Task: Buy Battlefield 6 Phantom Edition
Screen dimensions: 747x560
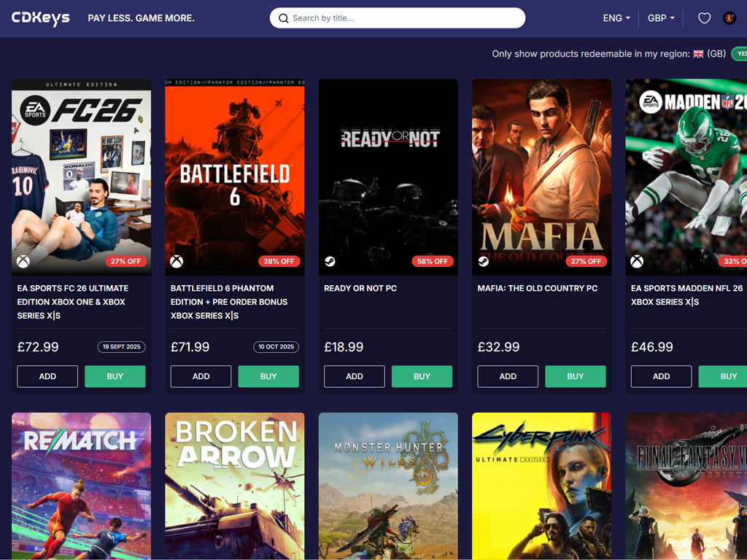Action: [x=268, y=376]
